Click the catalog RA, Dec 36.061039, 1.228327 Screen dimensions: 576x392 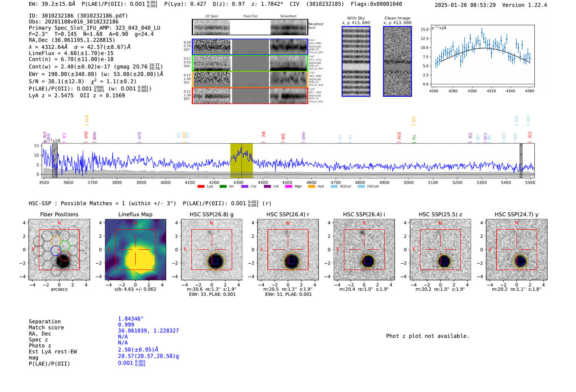click(149, 331)
